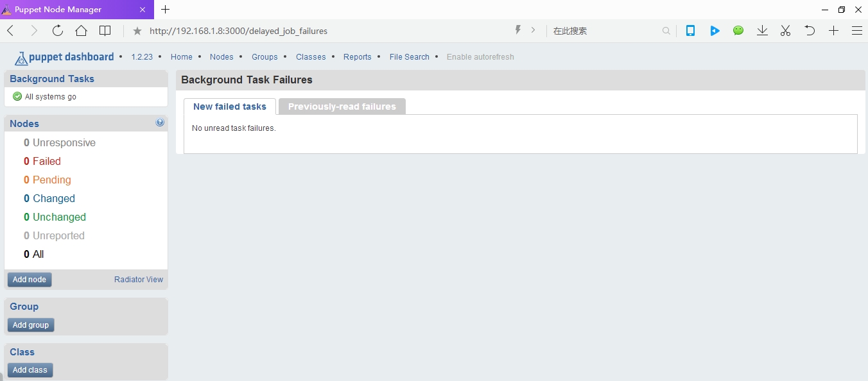Click the All systems go status text
This screenshot has width=868, height=381.
[51, 97]
